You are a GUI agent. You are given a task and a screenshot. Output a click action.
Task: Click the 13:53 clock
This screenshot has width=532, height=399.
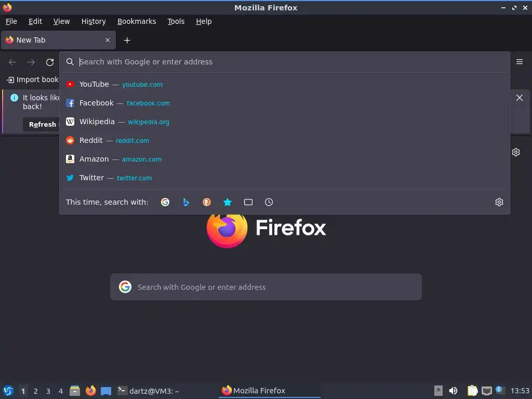tap(520, 391)
